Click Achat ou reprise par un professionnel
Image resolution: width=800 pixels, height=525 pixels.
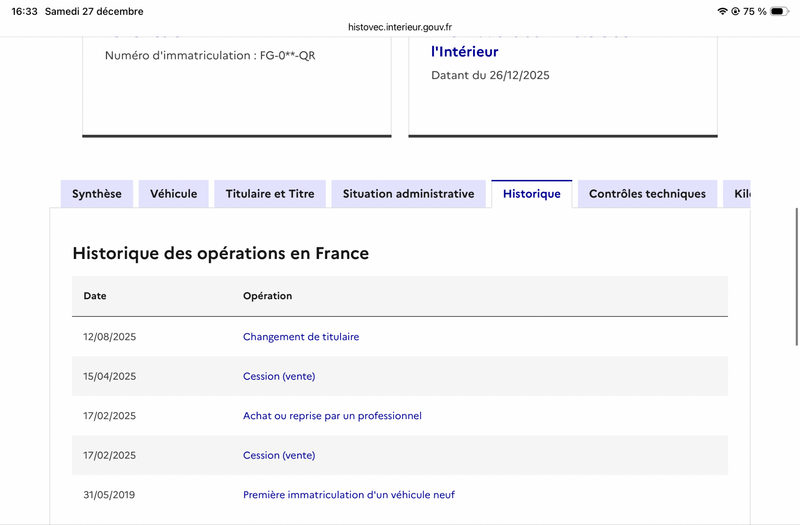pos(332,416)
